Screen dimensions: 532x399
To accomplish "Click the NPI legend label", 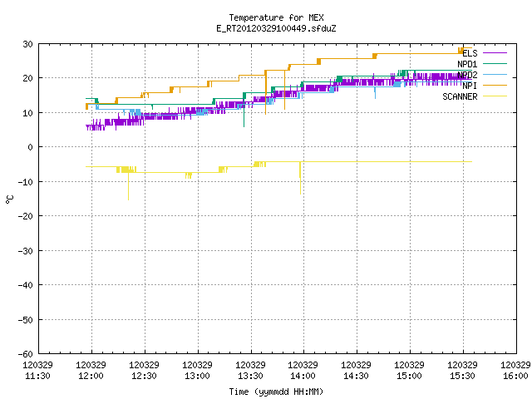I will click(470, 86).
